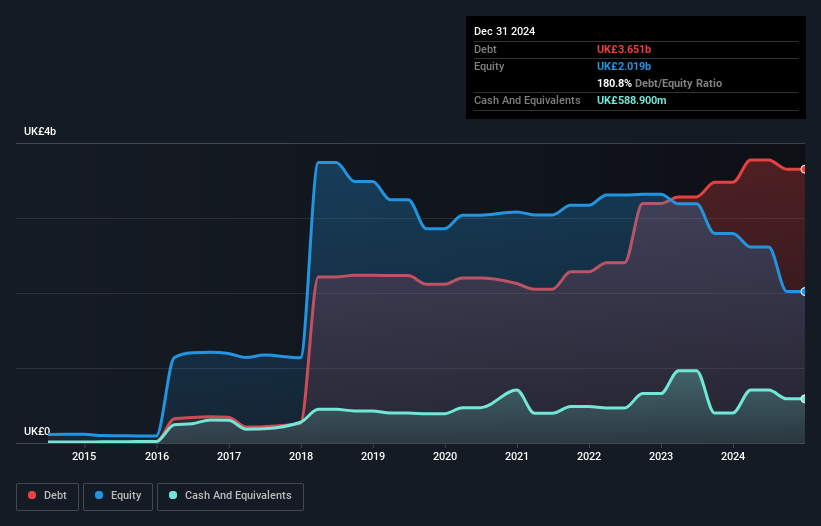Click the 2024 x-axis label
The width and height of the screenshot is (821, 526).
coord(733,456)
